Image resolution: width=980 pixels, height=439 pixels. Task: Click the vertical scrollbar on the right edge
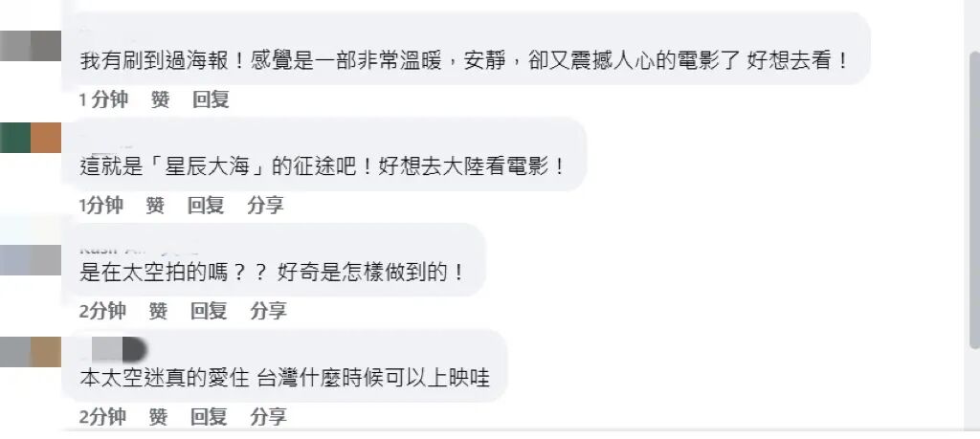pyautogui.click(x=973, y=200)
